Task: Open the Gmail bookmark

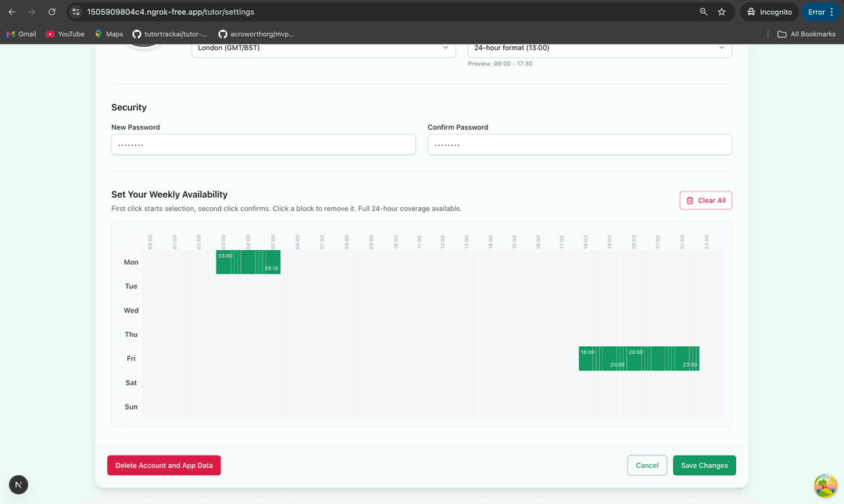Action: [x=22, y=34]
